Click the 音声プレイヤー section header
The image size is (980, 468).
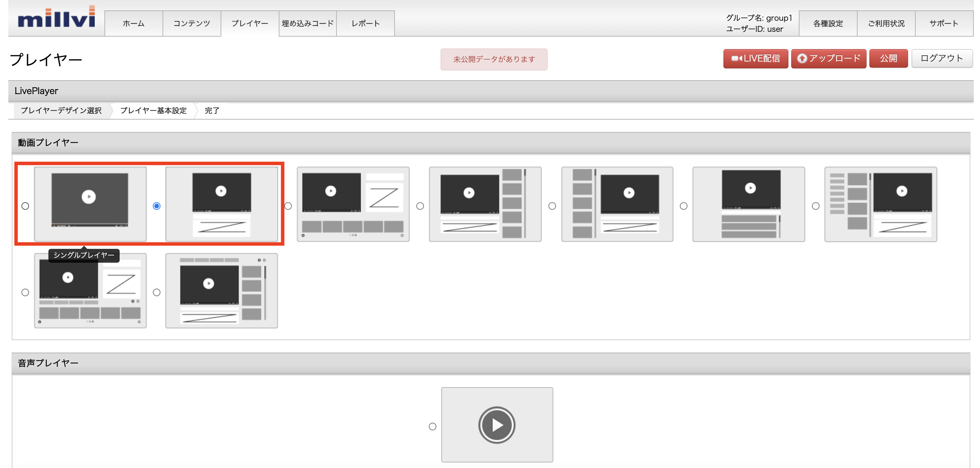click(x=491, y=364)
